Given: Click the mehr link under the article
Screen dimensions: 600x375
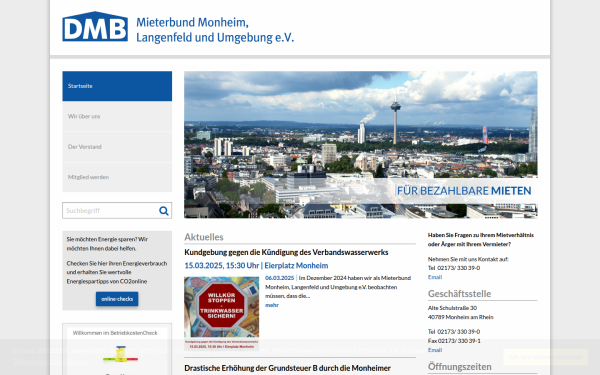Looking at the screenshot, I should [x=272, y=305].
